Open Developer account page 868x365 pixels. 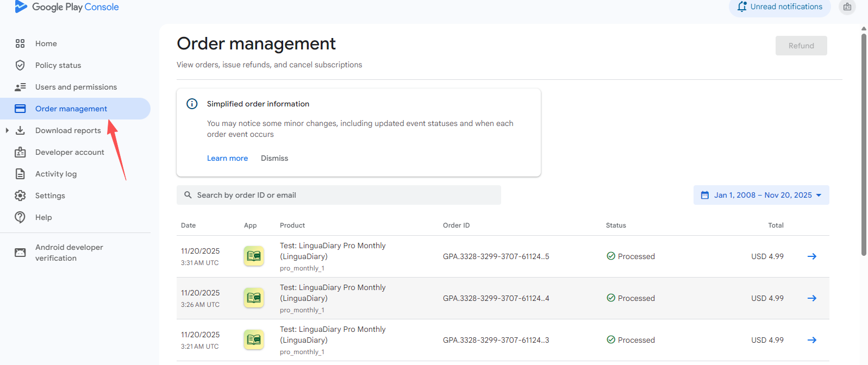point(70,152)
